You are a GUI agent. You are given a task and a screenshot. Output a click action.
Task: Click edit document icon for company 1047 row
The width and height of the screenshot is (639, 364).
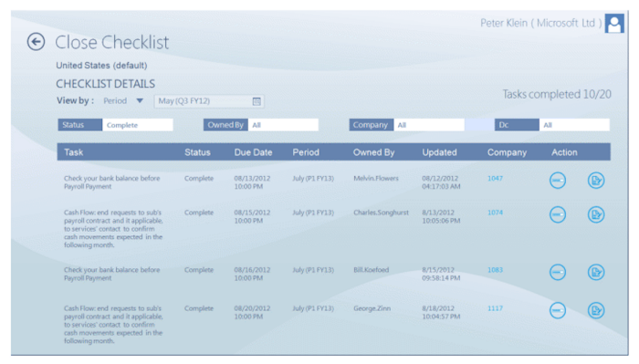coord(596,181)
